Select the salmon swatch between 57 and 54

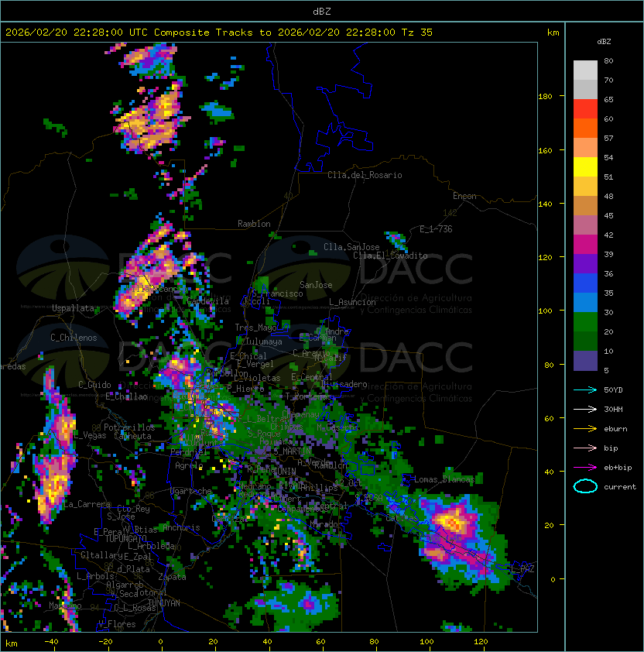tap(585, 148)
